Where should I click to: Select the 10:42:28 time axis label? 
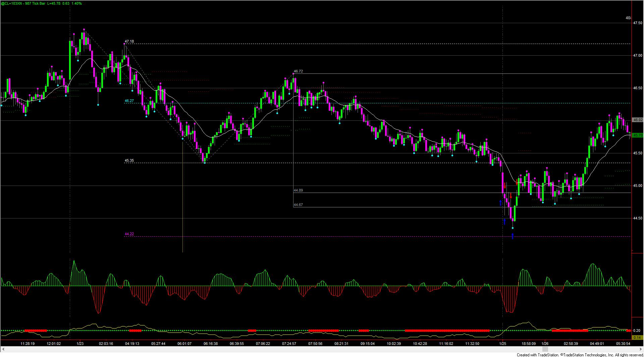click(420, 344)
